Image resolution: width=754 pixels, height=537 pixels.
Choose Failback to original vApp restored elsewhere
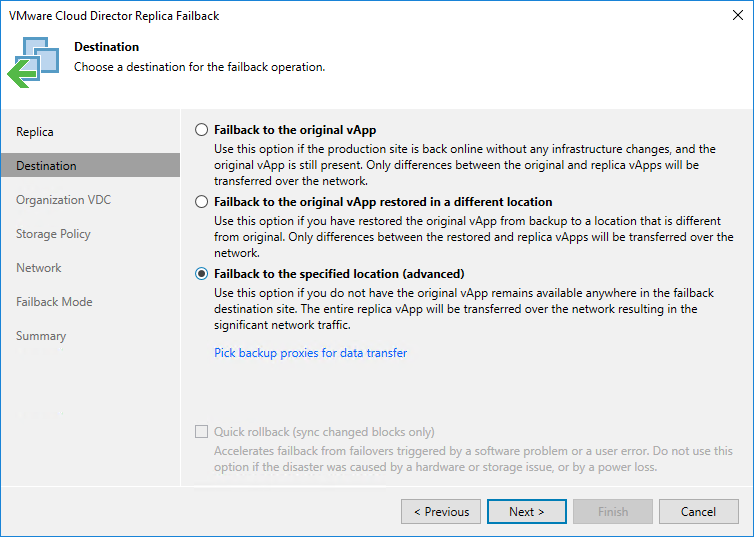(x=201, y=202)
